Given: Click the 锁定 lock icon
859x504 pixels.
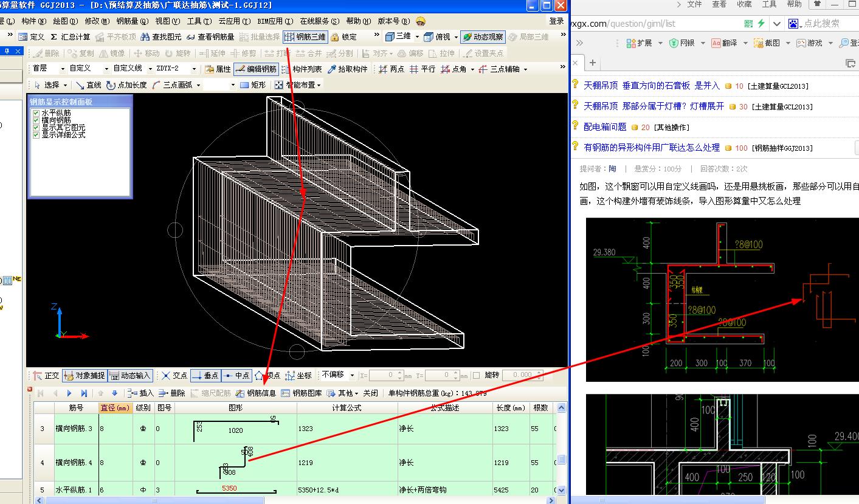Looking at the screenshot, I should [x=343, y=36].
